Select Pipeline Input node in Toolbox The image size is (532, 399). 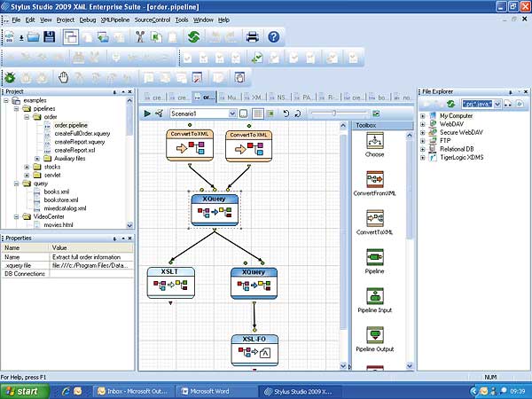(x=374, y=301)
